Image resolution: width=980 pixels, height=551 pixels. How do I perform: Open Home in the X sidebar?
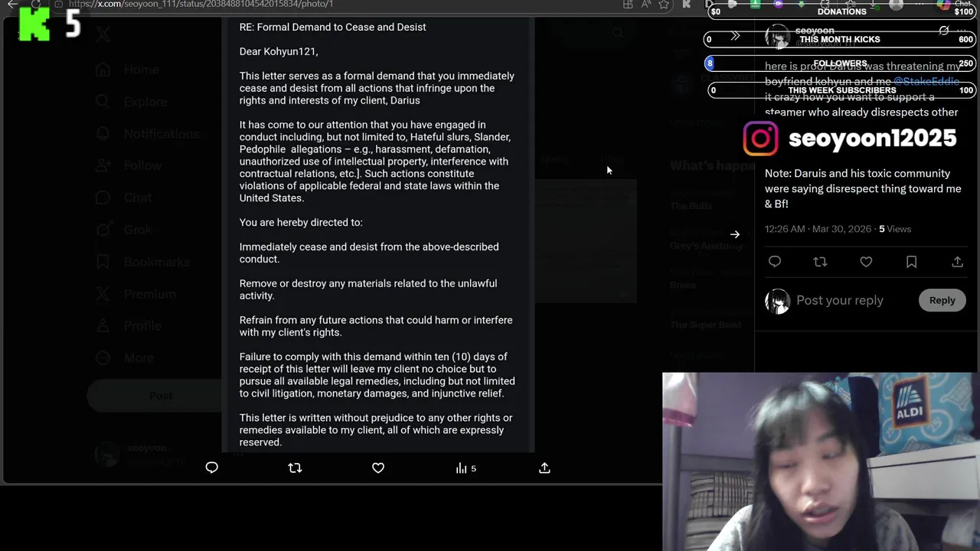127,70
